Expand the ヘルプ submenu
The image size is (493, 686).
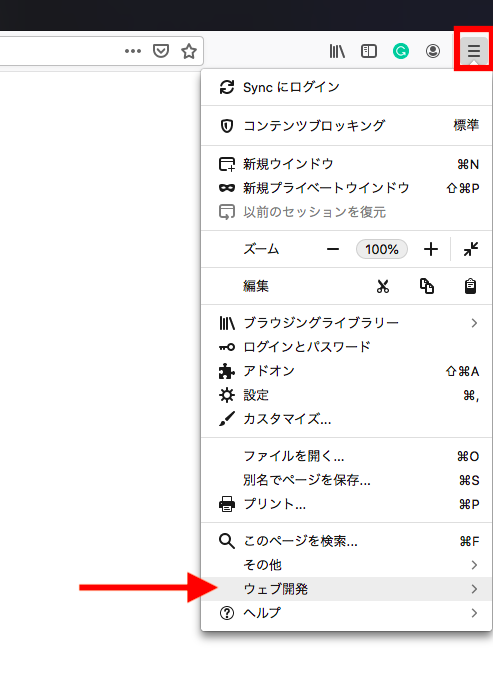(x=346, y=613)
